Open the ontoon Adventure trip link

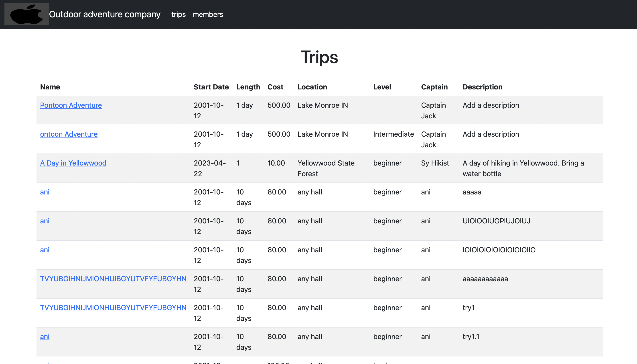(x=69, y=134)
